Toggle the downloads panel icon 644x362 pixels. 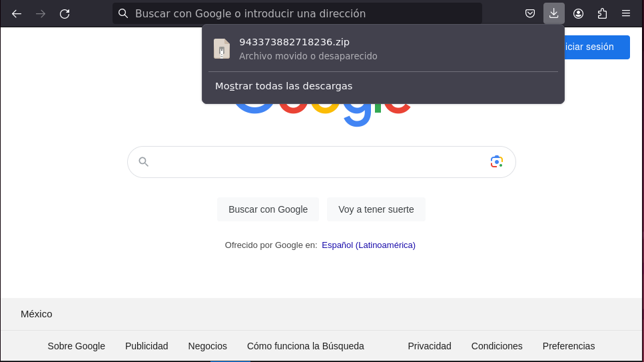554,13
